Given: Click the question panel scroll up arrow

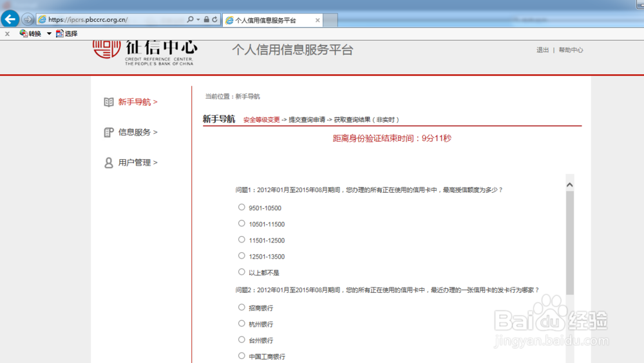Looking at the screenshot, I should tap(570, 184).
